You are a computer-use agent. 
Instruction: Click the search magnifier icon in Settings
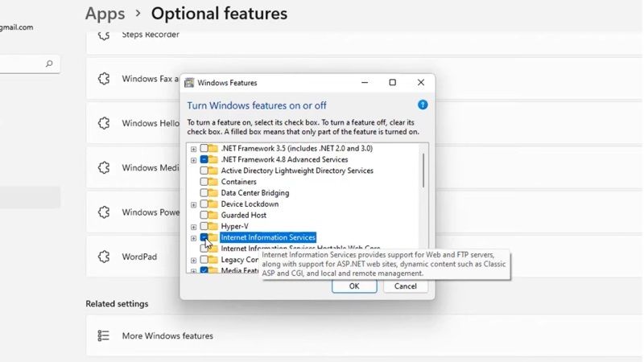point(49,64)
